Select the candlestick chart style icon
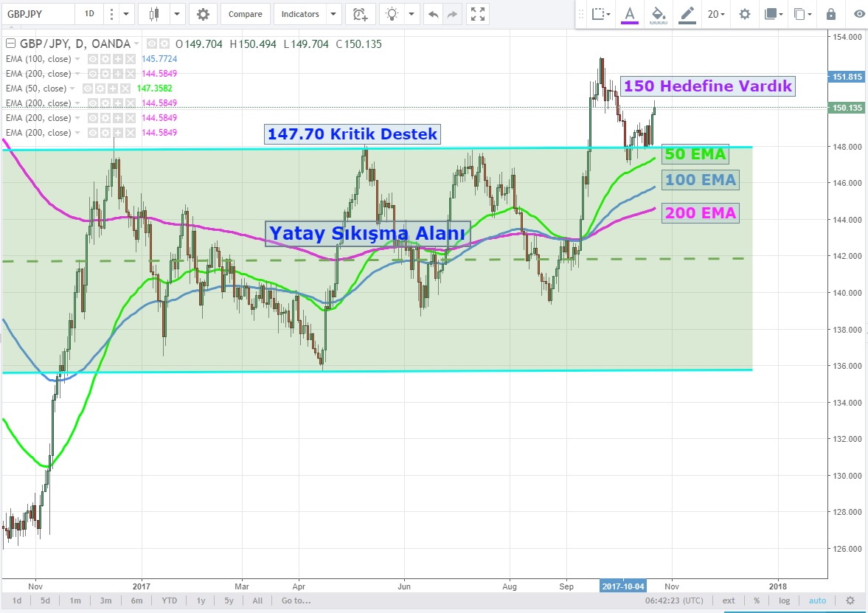868x613 pixels. 153,14
